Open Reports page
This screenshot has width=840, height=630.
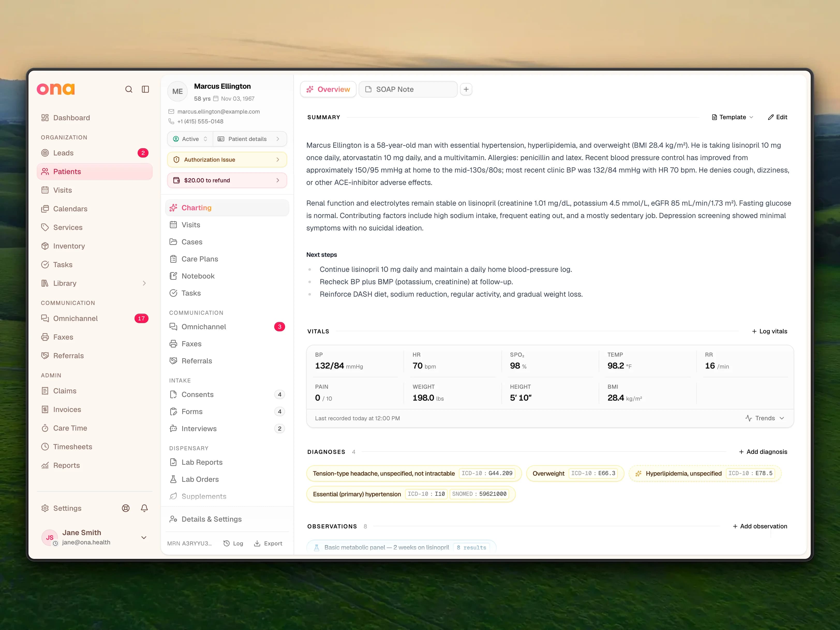pyautogui.click(x=95, y=465)
